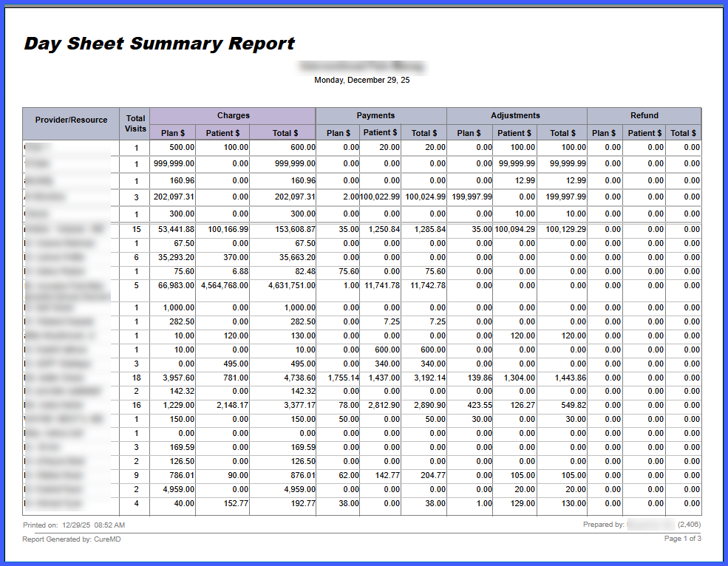Click Adjustments Plan value 199,997.99
The height and width of the screenshot is (566, 728).
(472, 197)
